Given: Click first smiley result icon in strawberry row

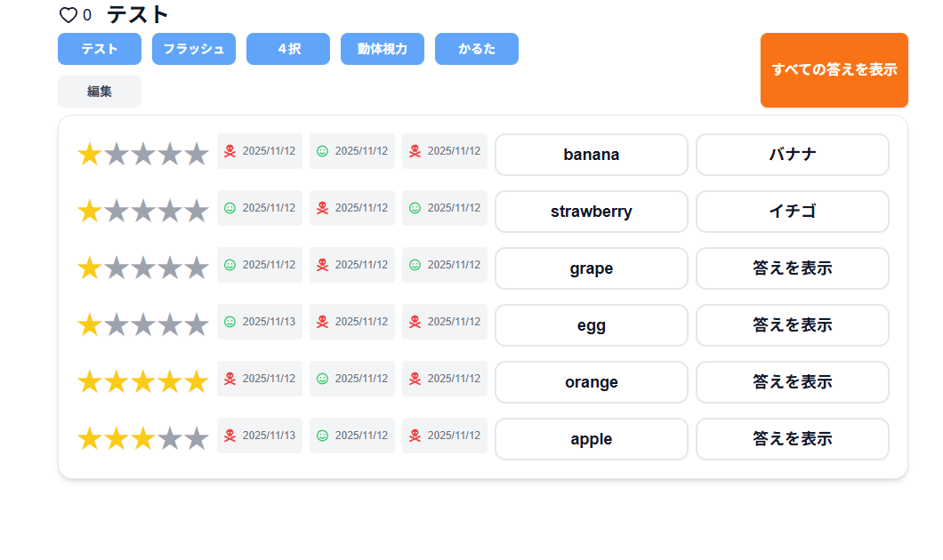Looking at the screenshot, I should tap(230, 208).
